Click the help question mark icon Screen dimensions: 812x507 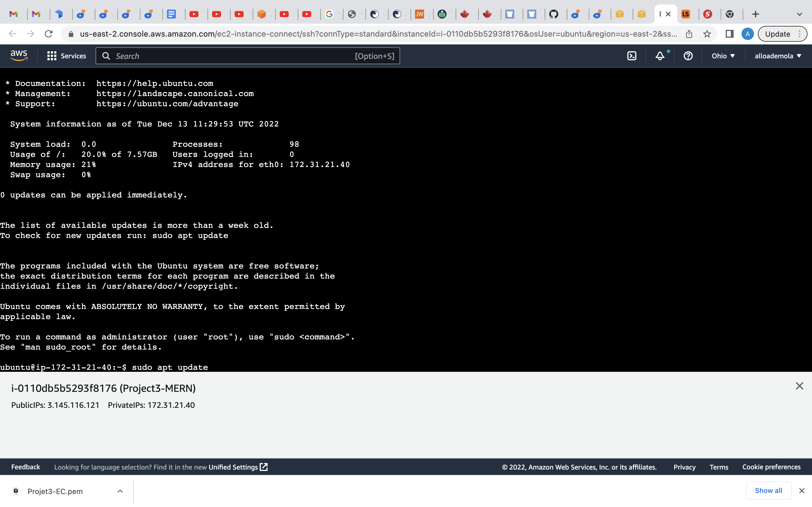[688, 56]
